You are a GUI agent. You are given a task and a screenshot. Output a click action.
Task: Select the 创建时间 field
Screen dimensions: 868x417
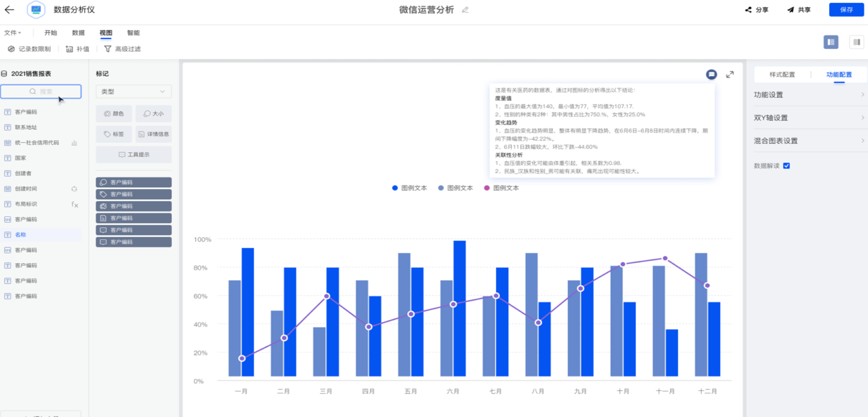coord(26,189)
